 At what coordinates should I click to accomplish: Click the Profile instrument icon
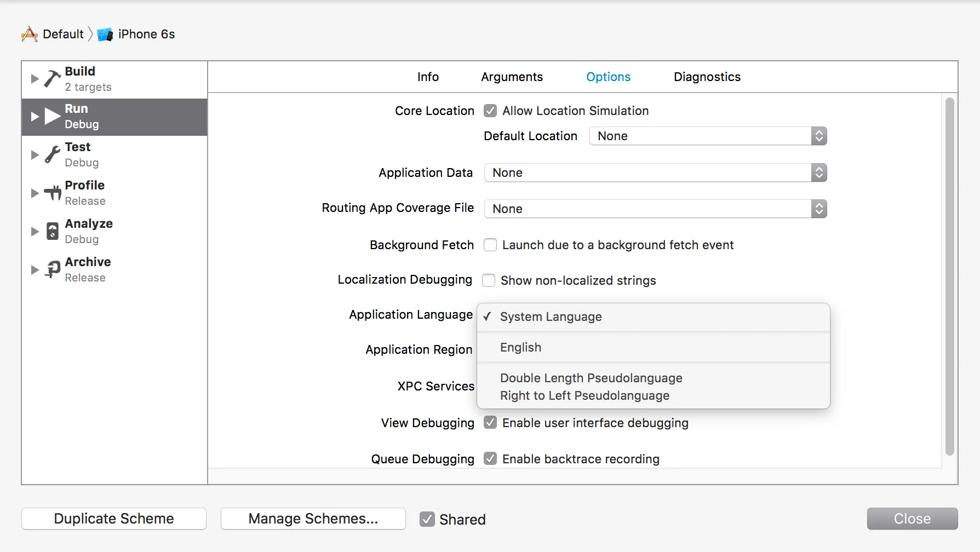(x=53, y=193)
